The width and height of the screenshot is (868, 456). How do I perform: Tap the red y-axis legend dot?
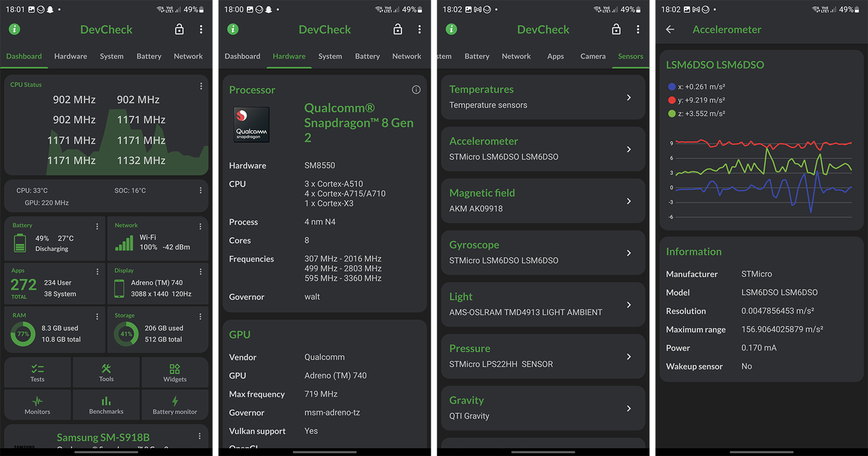(x=672, y=100)
